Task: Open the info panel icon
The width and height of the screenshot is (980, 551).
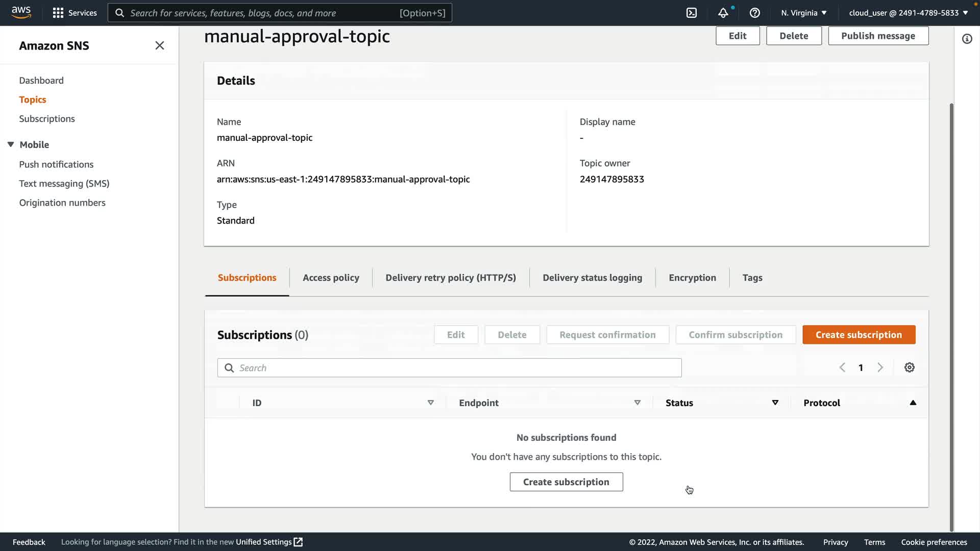Action: point(967,39)
